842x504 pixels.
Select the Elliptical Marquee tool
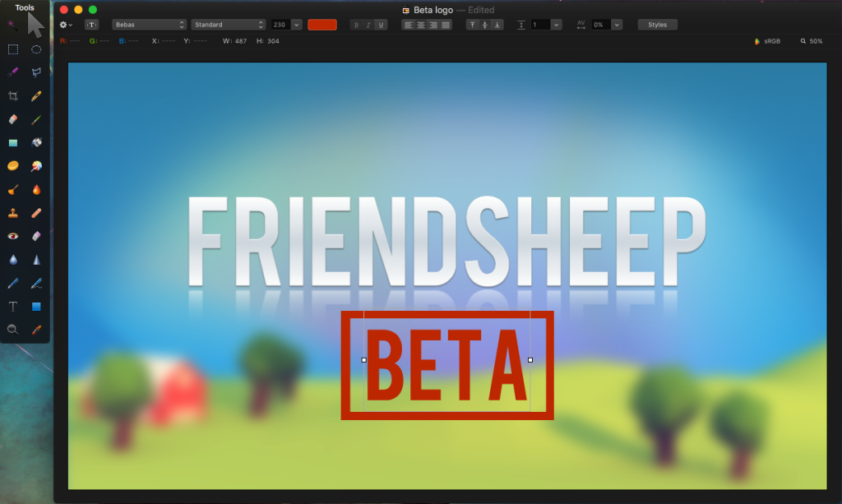pyautogui.click(x=36, y=49)
